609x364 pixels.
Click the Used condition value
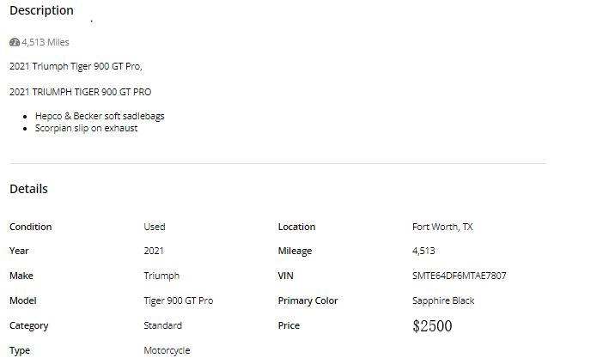155,227
